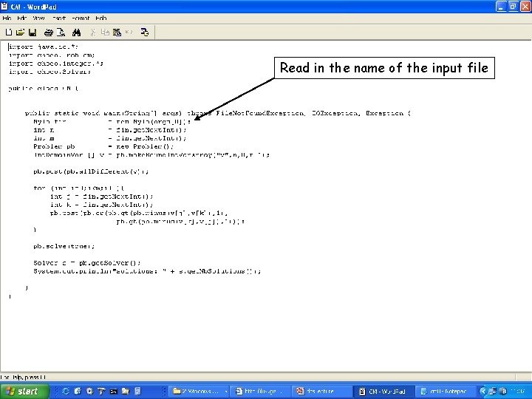Click the Copy toolbar icon
The height and width of the screenshot is (399, 532).
(x=105, y=33)
